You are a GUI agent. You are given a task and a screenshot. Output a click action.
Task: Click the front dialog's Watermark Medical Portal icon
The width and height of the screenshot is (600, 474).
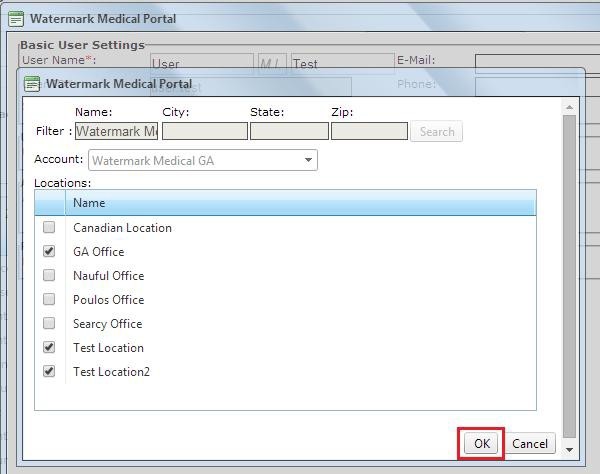(x=32, y=84)
